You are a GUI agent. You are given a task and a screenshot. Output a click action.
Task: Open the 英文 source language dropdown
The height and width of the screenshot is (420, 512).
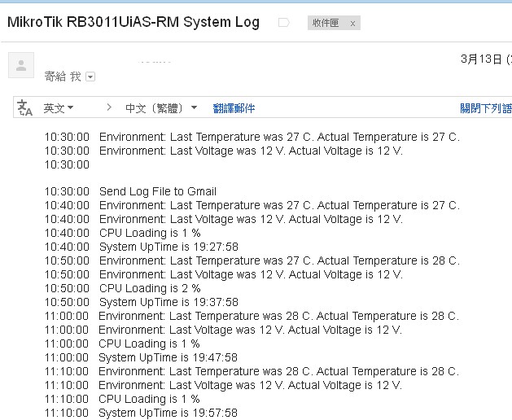tap(59, 108)
